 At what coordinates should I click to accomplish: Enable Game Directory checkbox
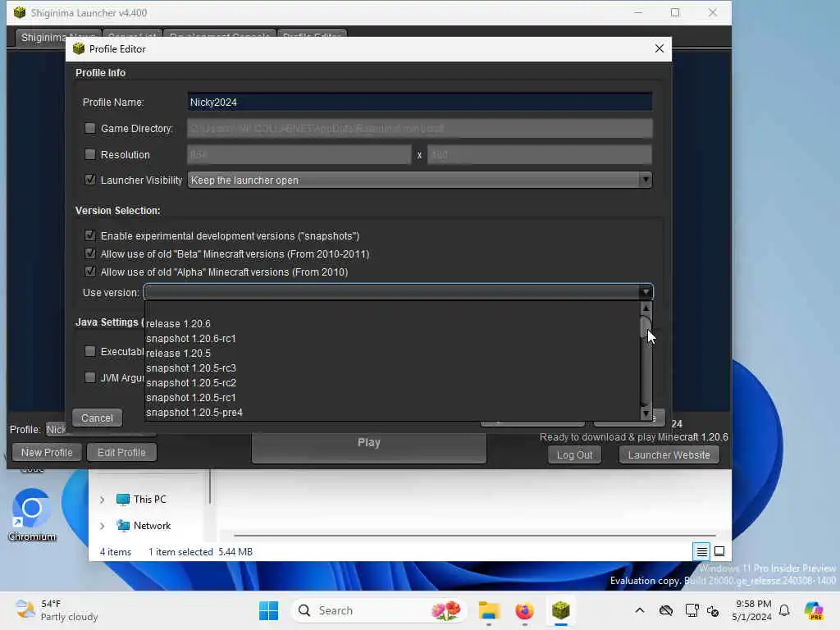[90, 128]
